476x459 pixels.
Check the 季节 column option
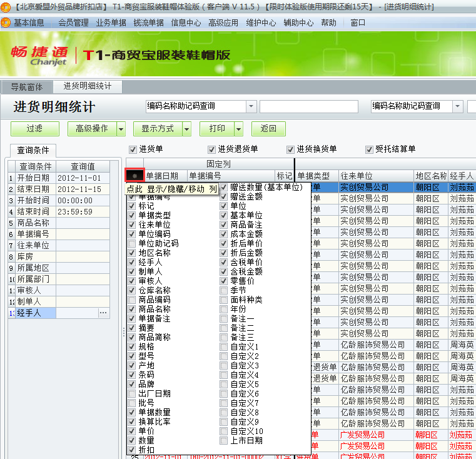pos(224,291)
